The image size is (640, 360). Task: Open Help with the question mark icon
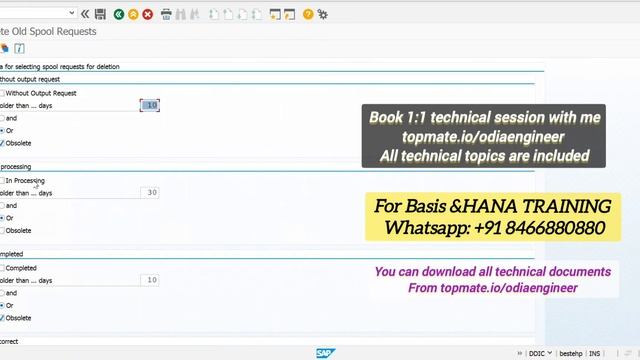(x=308, y=14)
